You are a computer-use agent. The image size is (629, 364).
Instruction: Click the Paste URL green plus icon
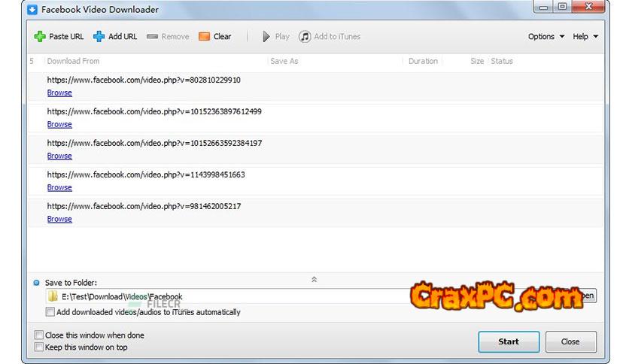[40, 36]
